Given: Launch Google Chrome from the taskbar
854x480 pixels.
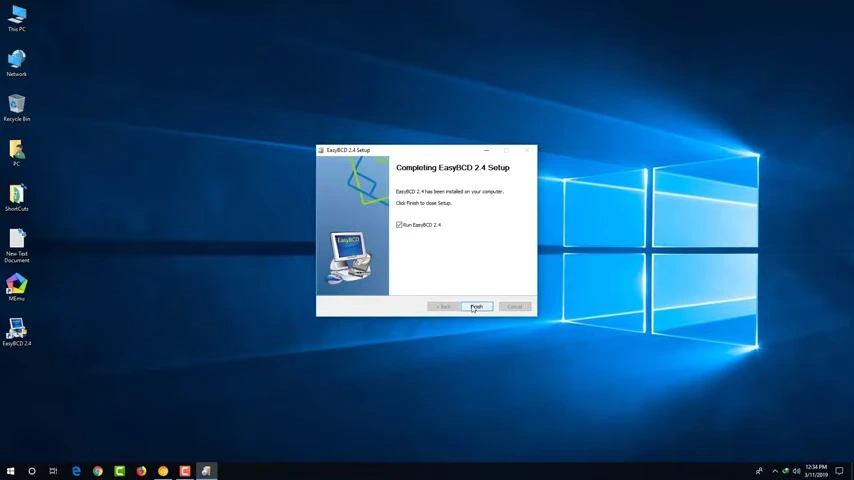Looking at the screenshot, I should [97, 471].
